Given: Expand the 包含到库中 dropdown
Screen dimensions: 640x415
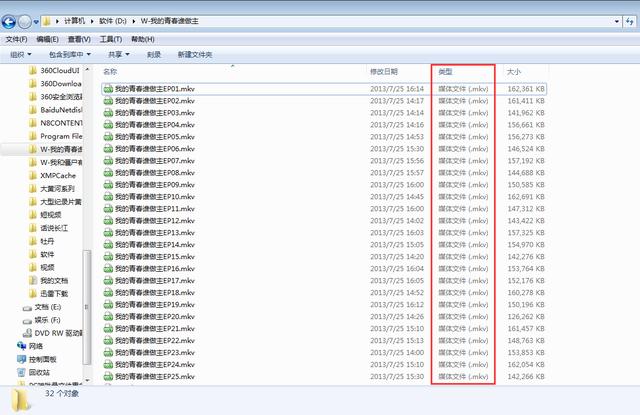Looking at the screenshot, I should point(69,54).
